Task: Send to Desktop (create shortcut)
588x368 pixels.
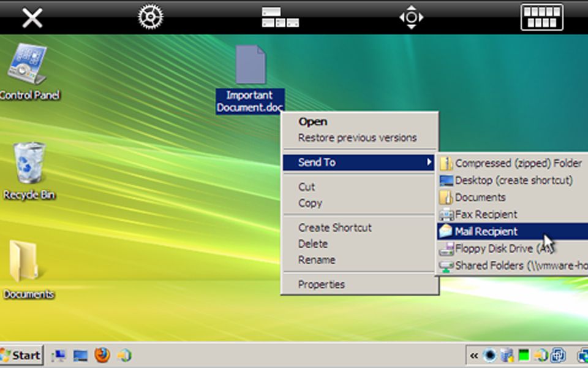Action: (513, 180)
